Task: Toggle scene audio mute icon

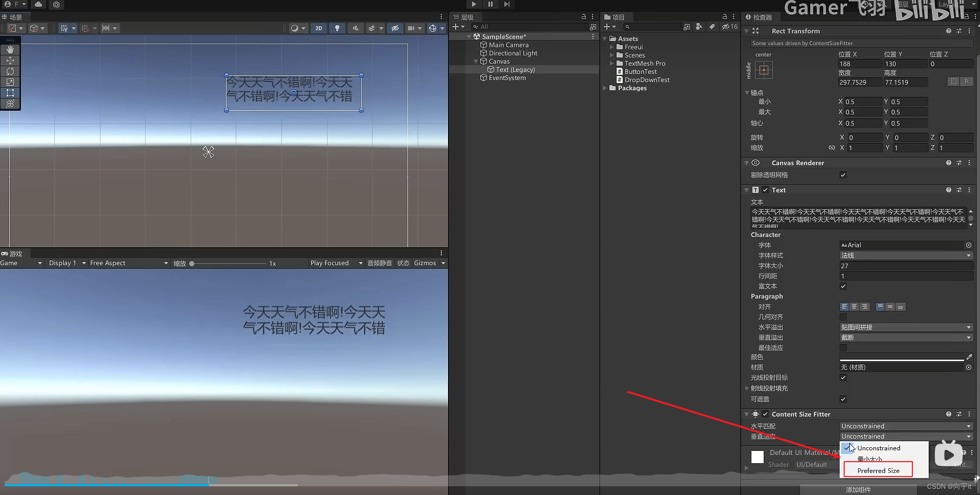Action: pos(355,28)
